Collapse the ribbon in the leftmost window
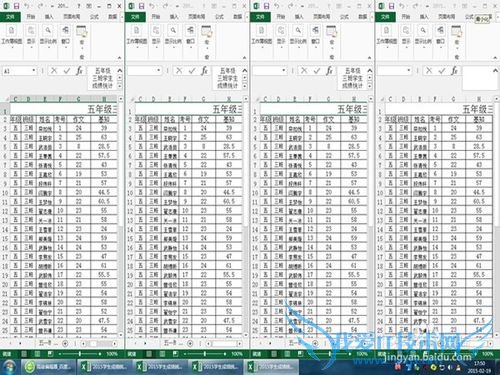Screen dimensions: 500x375 click(x=120, y=58)
